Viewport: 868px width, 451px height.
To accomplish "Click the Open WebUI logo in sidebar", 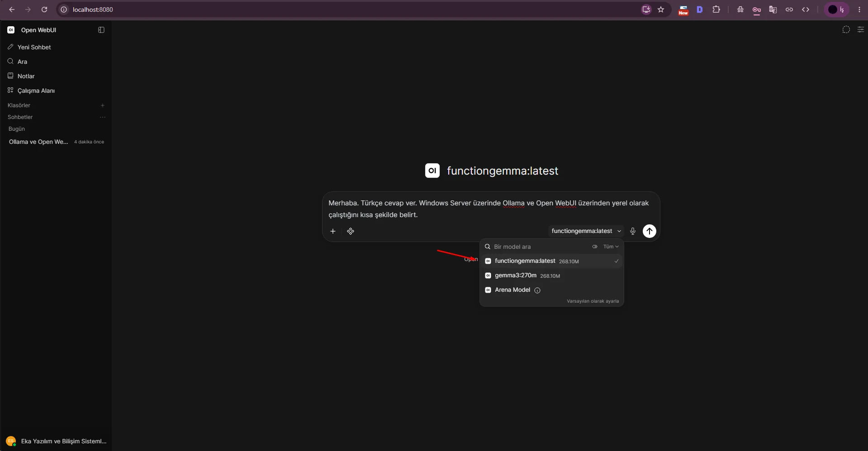I will point(11,30).
